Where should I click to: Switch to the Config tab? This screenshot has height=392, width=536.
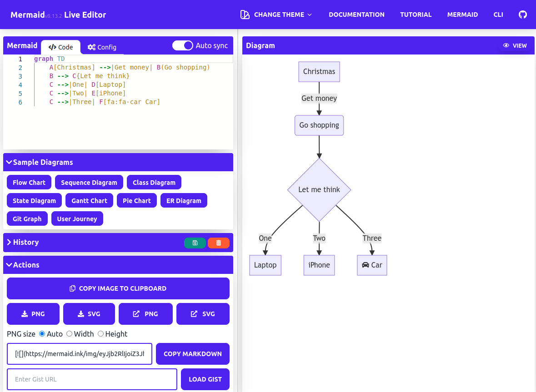click(102, 47)
